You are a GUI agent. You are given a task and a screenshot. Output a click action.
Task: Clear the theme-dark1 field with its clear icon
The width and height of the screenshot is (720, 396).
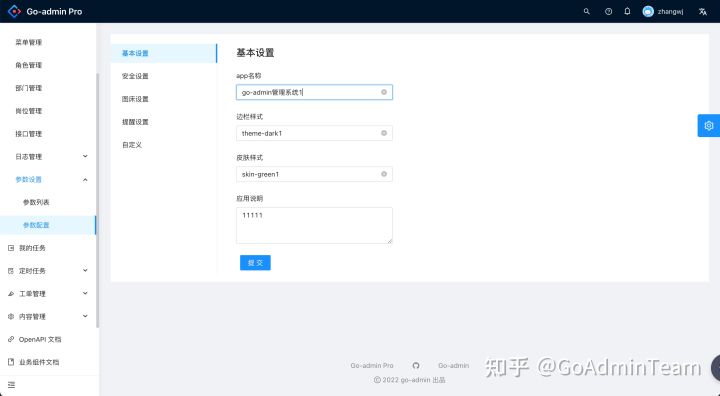tap(384, 133)
